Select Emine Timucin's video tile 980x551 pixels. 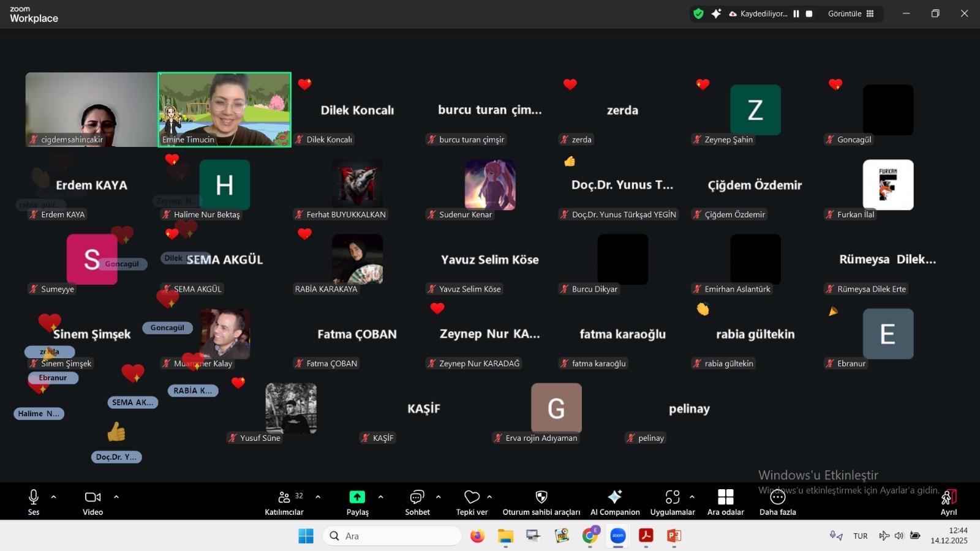click(225, 110)
